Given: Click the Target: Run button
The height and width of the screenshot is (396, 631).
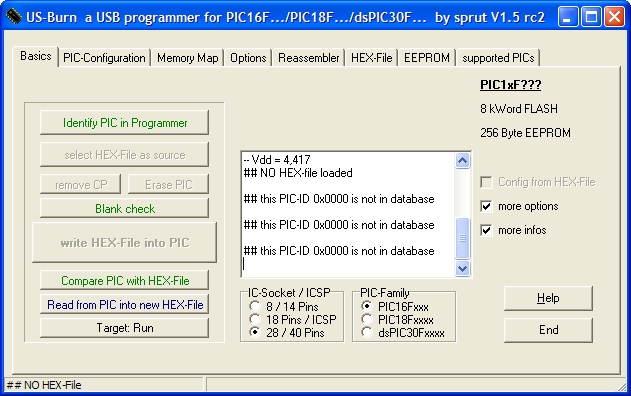Looking at the screenshot, I should tap(124, 328).
